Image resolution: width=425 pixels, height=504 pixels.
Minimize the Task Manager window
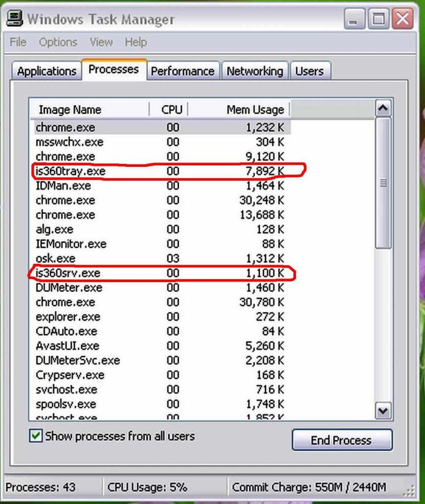point(354,19)
